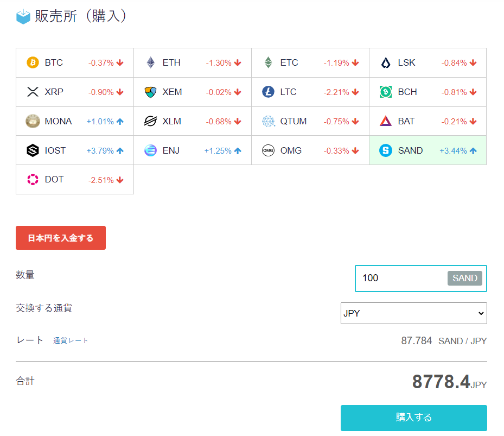Open the JPY currency dropdown

(x=413, y=313)
